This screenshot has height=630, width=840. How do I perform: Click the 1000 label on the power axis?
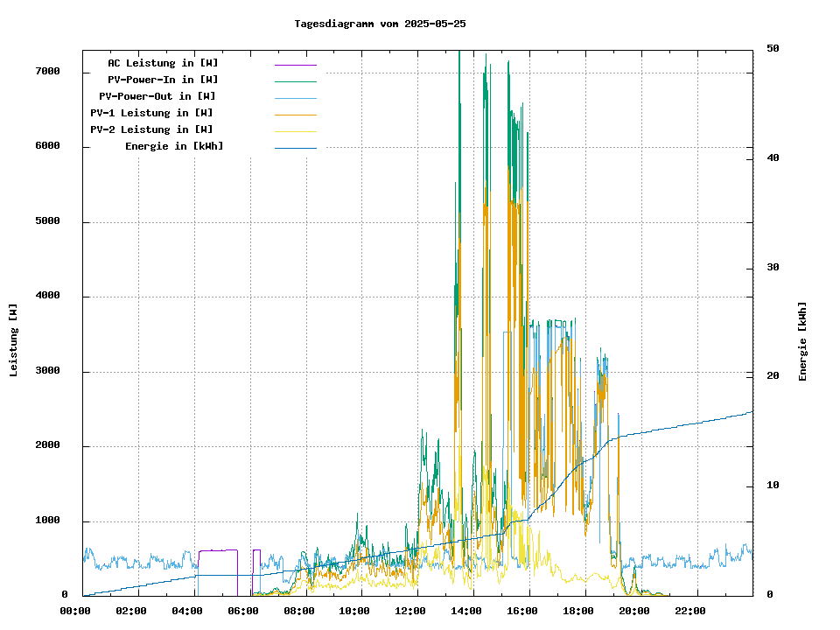click(x=47, y=521)
